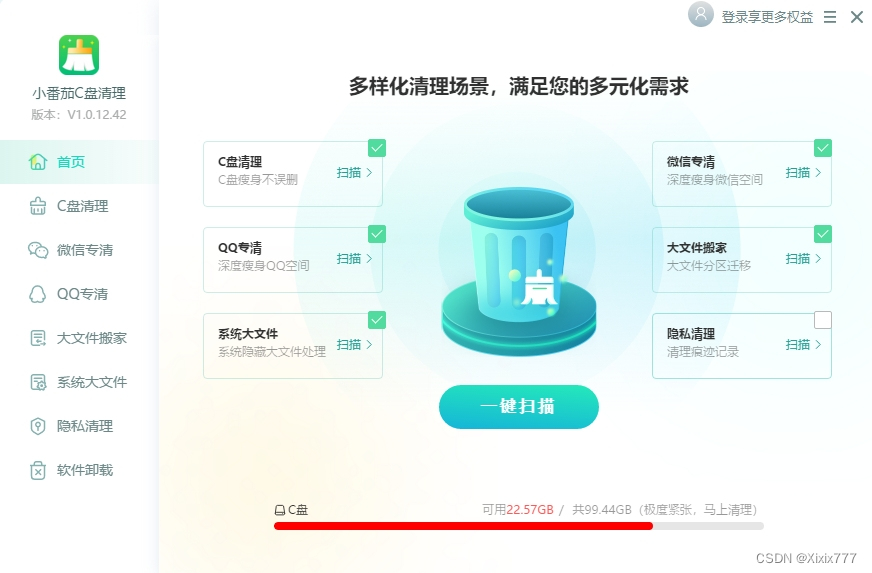Start scanning with the 一键扫描 button

pos(519,407)
